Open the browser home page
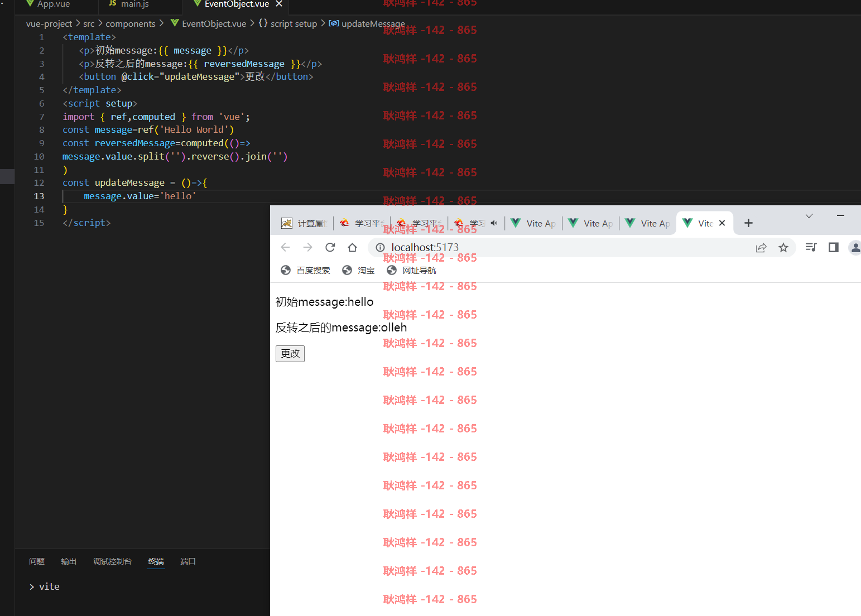Viewport: 861px width, 616px height. [352, 247]
